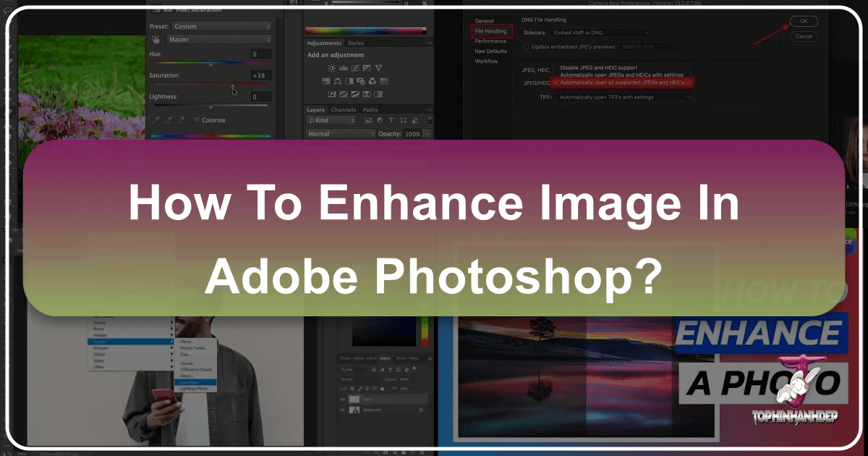Viewport: 868px width, 456px height.
Task: Select the Color Balance adjustment icon
Action: click(338, 80)
